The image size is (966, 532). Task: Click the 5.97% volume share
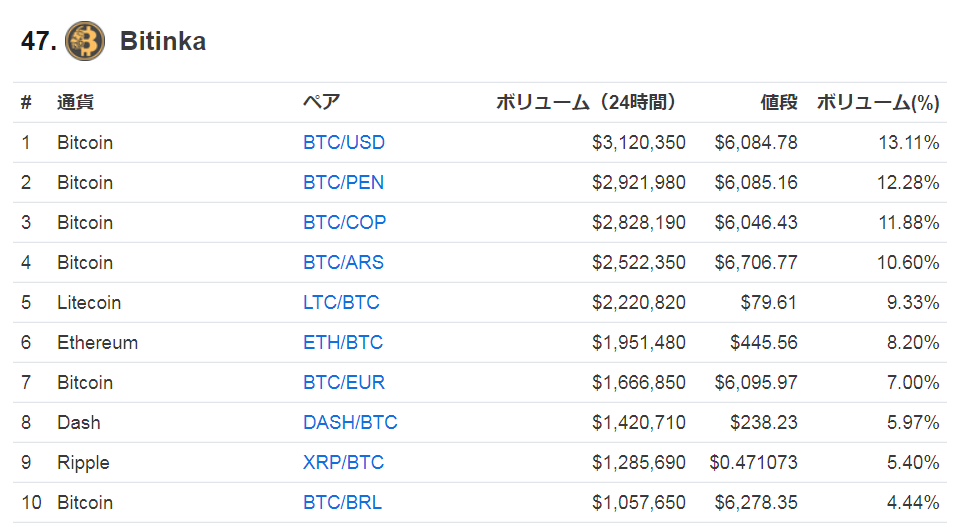pyautogui.click(x=913, y=422)
